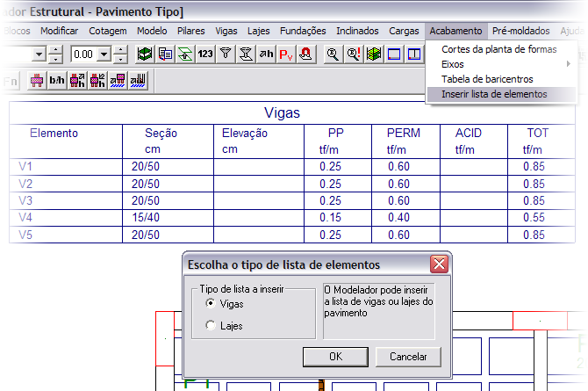This screenshot has height=391, width=588.
Task: Click the V4 beam row label
Action: [25, 217]
